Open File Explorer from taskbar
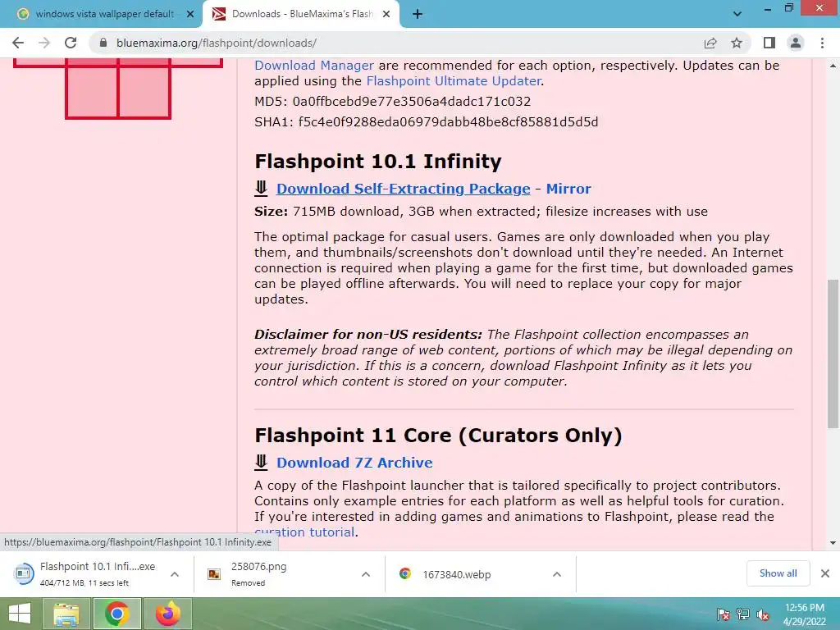Viewport: 840px width, 630px height. (x=66, y=614)
